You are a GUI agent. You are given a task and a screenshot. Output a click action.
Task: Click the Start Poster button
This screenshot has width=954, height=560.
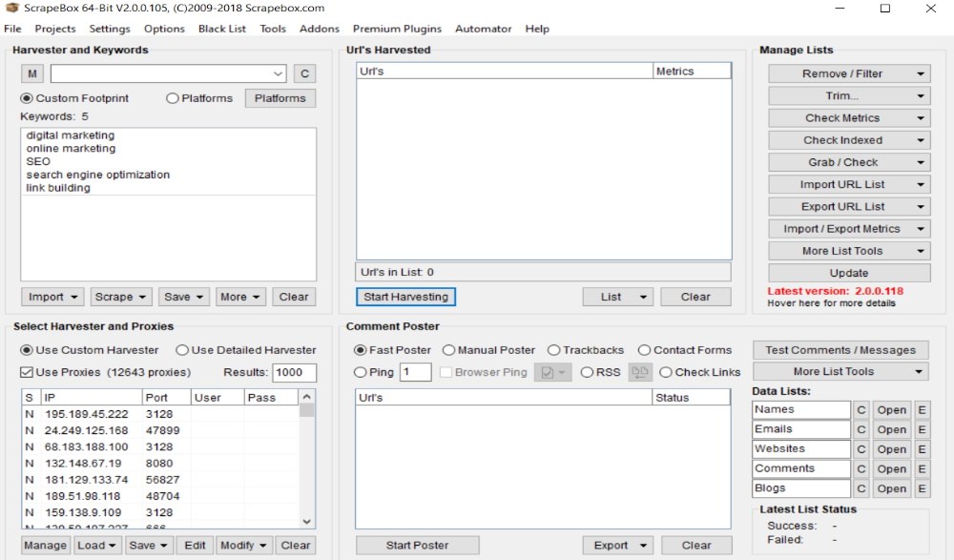coord(418,545)
